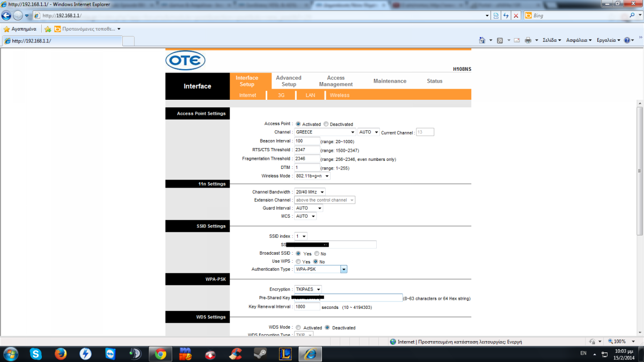Open the Εργαλεία (Tools) menu
This screenshot has height=362, width=644.
[608, 40]
